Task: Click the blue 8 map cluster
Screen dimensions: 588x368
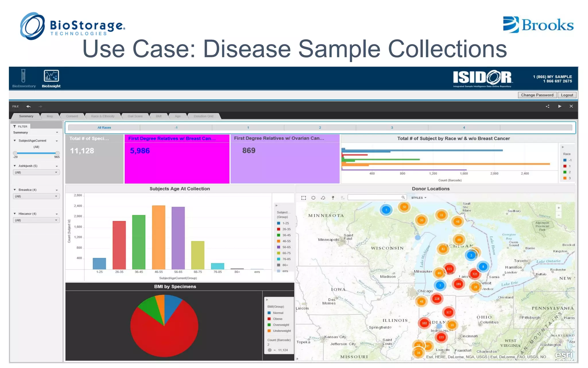Action: (483, 267)
